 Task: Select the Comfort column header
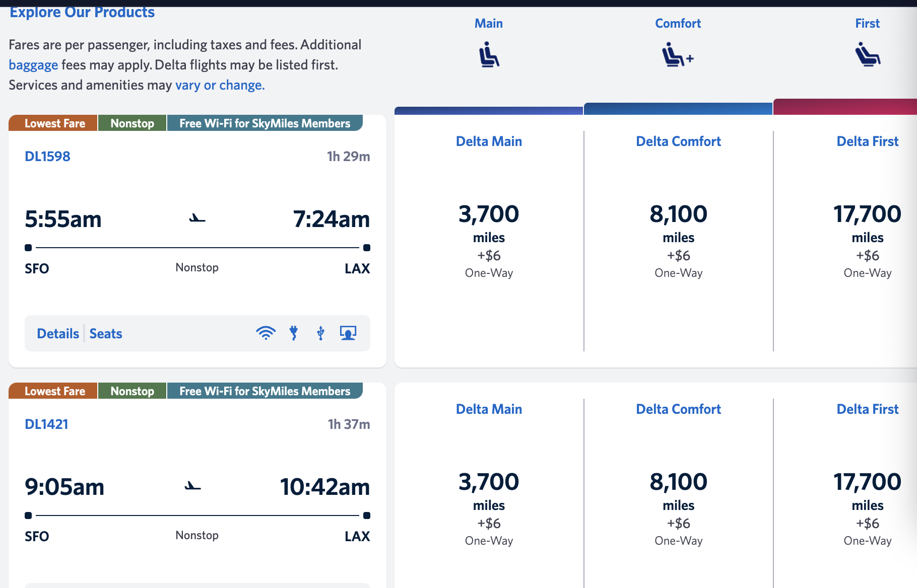coord(678,24)
